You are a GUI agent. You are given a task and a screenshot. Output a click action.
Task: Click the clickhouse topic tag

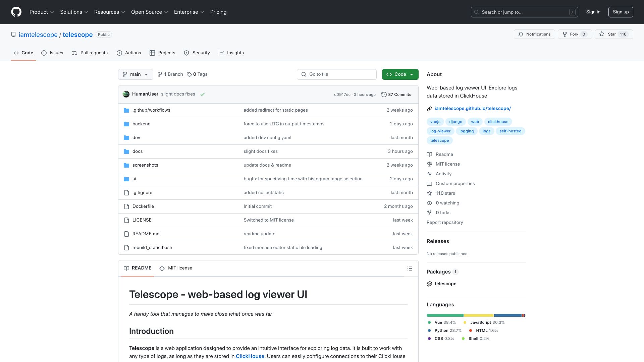click(498, 122)
